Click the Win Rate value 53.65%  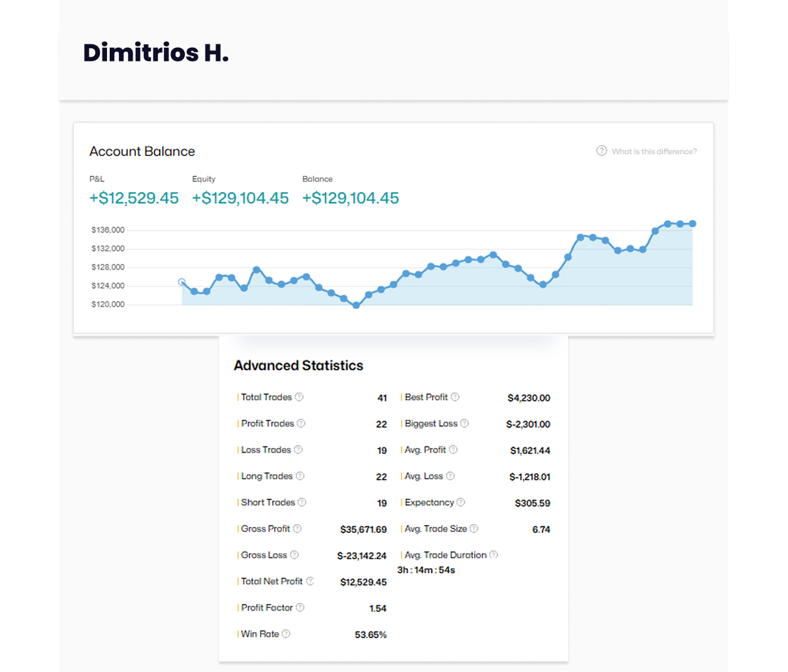tap(371, 635)
